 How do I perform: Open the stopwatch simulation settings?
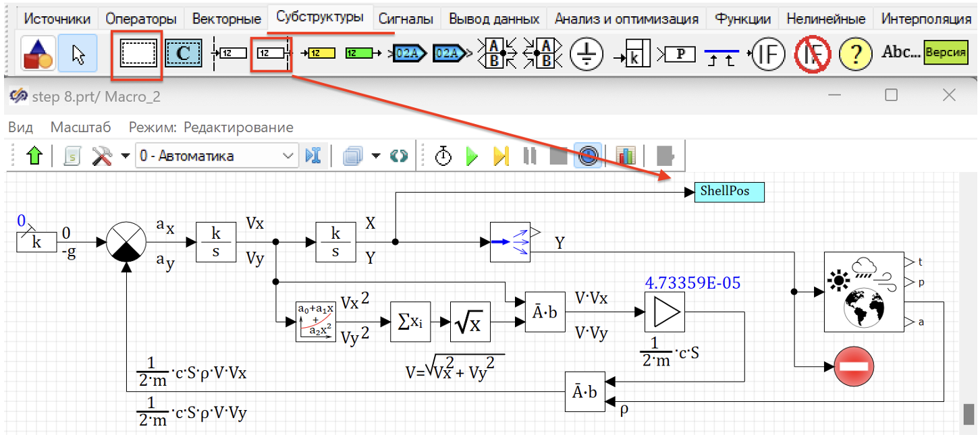click(443, 156)
